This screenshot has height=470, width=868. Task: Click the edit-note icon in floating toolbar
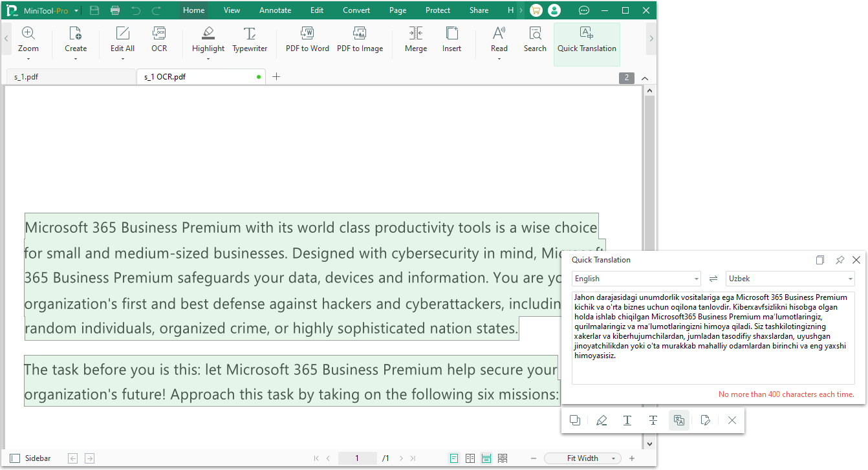[706, 420]
